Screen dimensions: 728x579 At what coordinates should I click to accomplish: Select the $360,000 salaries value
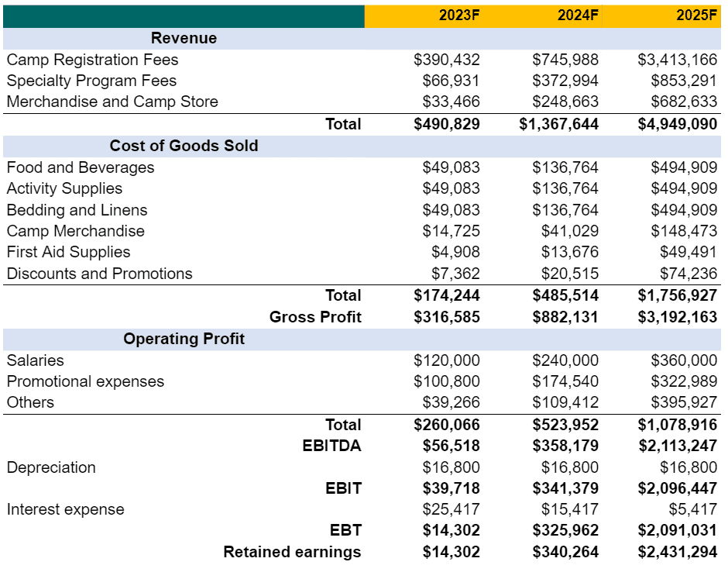point(684,360)
